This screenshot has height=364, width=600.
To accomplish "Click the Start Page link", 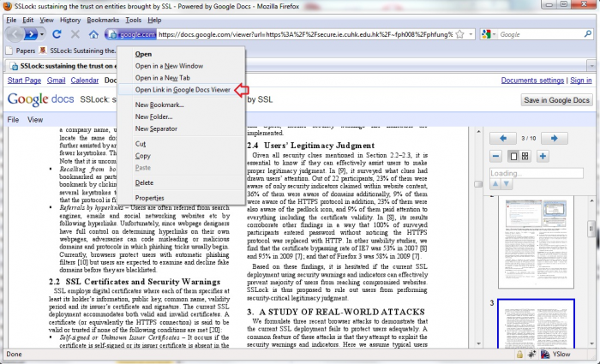I will click(x=24, y=81).
